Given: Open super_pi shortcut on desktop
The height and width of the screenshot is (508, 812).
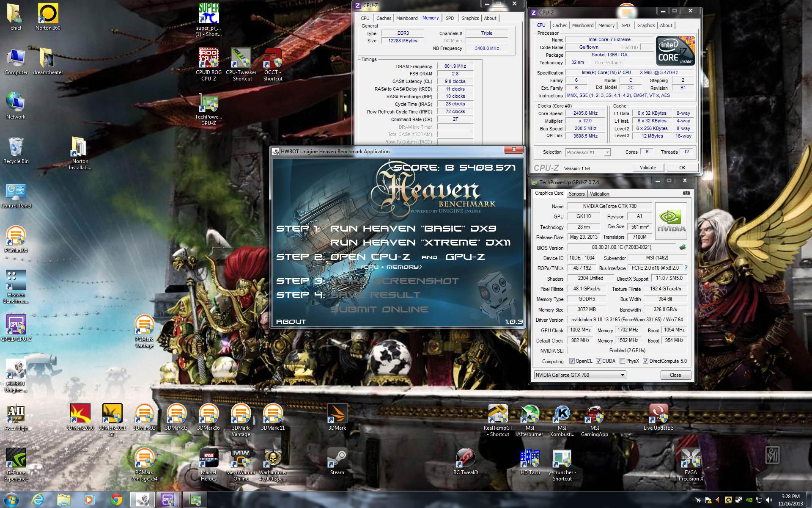Looking at the screenshot, I should pos(208,19).
